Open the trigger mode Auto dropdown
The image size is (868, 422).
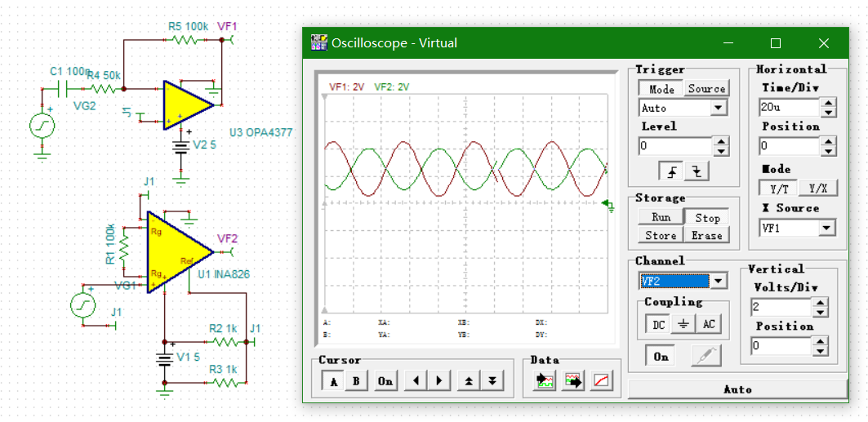pos(718,107)
